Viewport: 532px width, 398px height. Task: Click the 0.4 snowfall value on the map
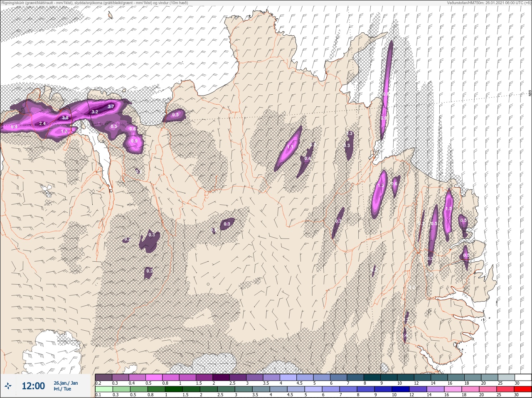pos(308,158)
